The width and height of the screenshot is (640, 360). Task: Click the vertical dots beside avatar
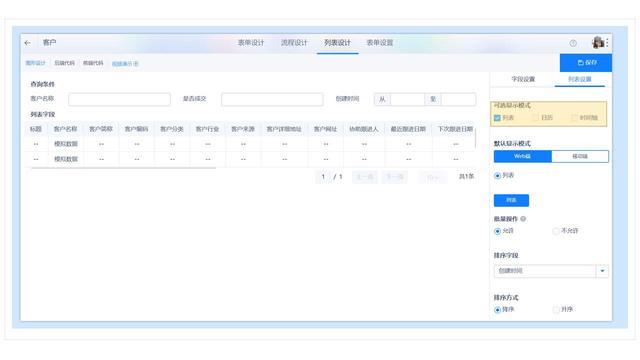click(x=607, y=42)
